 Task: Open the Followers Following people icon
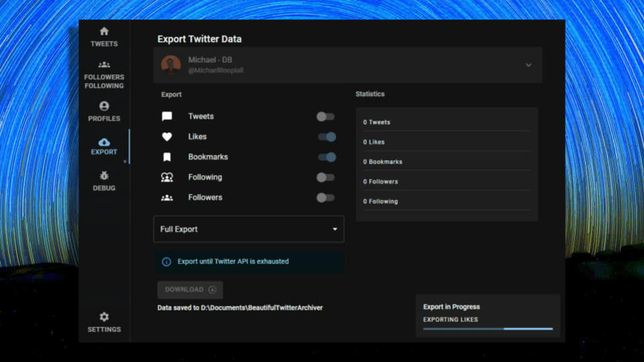pos(104,64)
